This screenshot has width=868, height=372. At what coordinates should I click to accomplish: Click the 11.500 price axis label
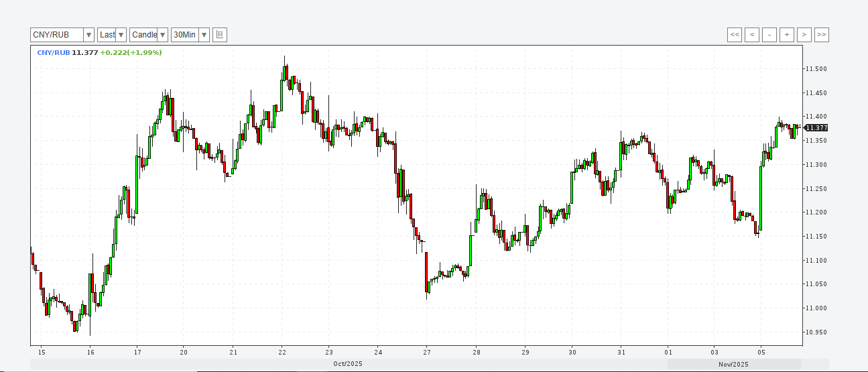pos(817,69)
